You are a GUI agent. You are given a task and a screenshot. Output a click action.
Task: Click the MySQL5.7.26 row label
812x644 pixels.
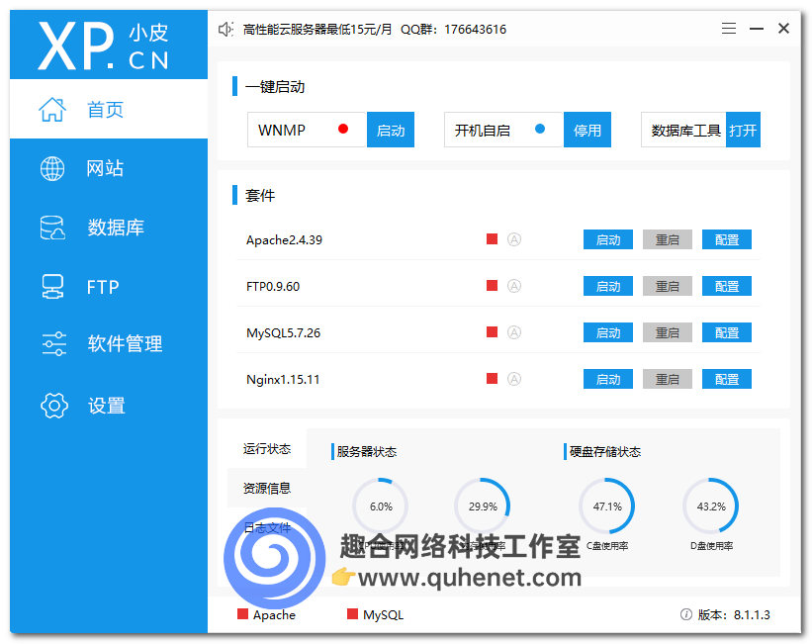click(x=283, y=332)
